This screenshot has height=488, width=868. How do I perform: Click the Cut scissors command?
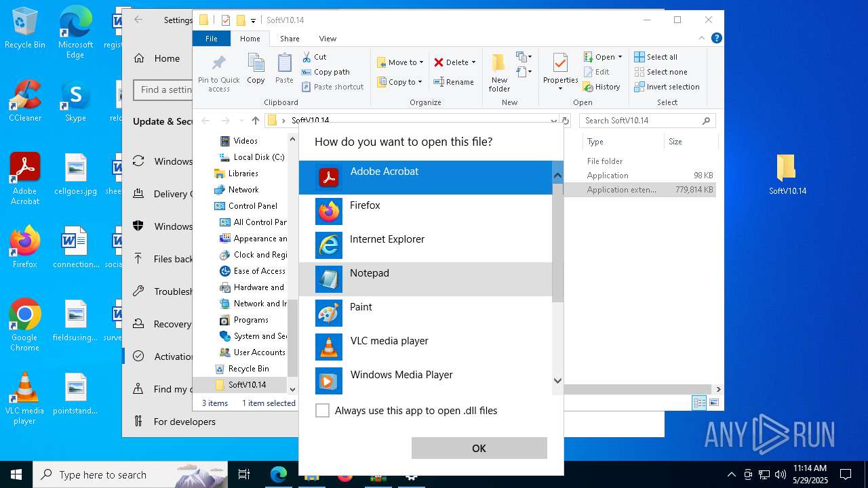click(314, 57)
